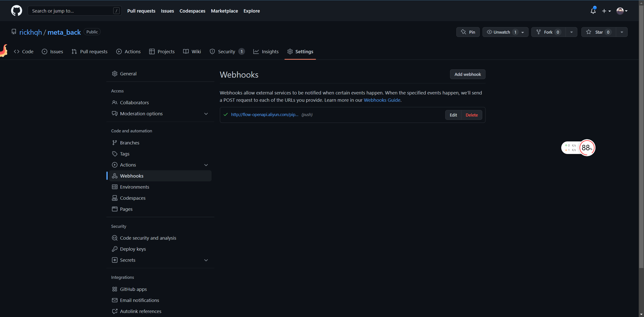The height and width of the screenshot is (317, 644).
Task: Open global Pull requests in top bar
Action: coord(141,11)
